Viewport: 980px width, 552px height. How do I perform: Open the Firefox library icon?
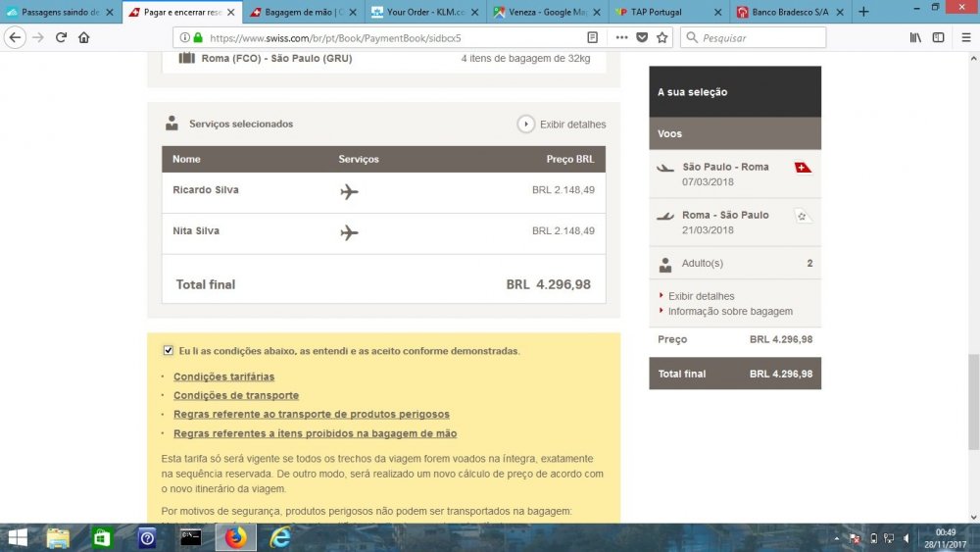(x=915, y=37)
